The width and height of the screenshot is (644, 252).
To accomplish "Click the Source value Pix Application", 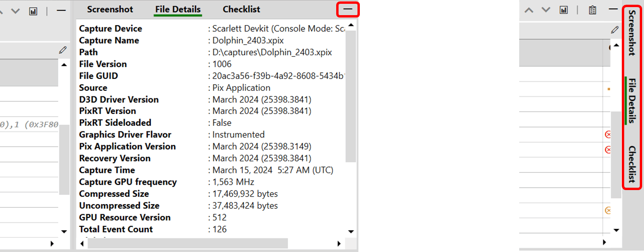I will click(x=241, y=88).
